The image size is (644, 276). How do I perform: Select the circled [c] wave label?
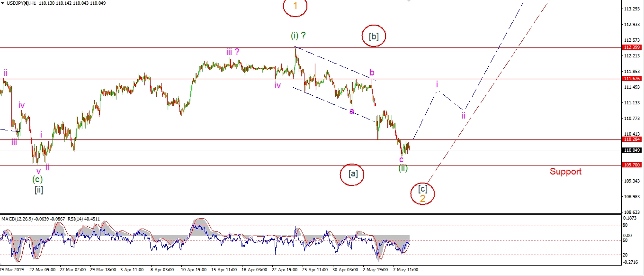tap(422, 188)
